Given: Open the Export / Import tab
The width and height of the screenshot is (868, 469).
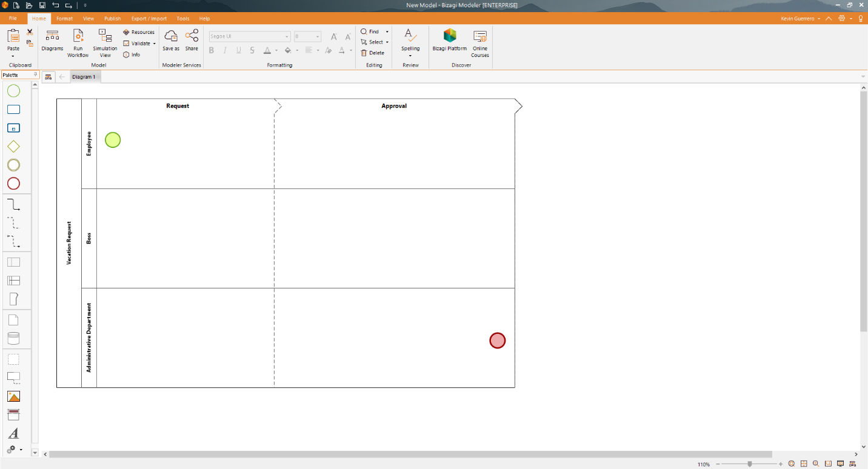Looking at the screenshot, I should [x=149, y=19].
